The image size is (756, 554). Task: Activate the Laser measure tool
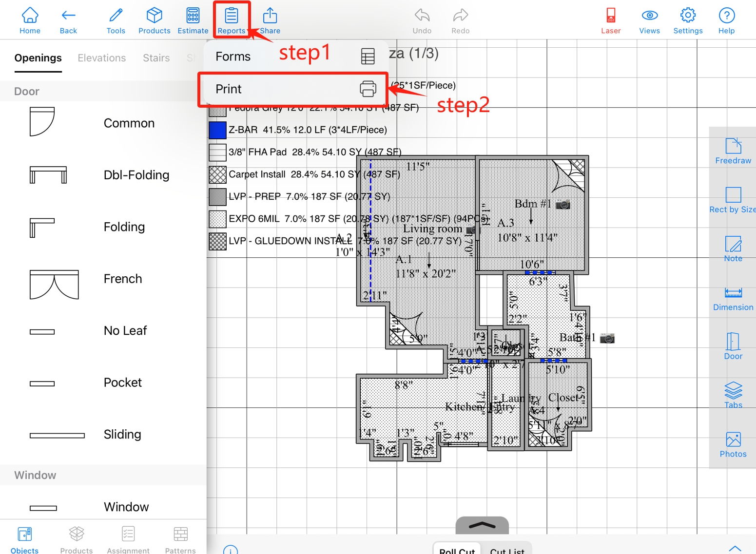pos(611,21)
